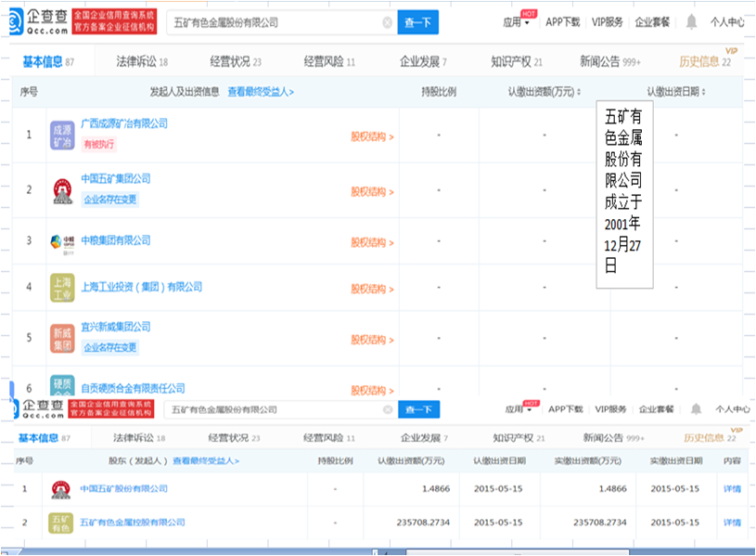Open 查看最终受益人 link in the upper table
The image size is (756, 556).
coord(261,92)
